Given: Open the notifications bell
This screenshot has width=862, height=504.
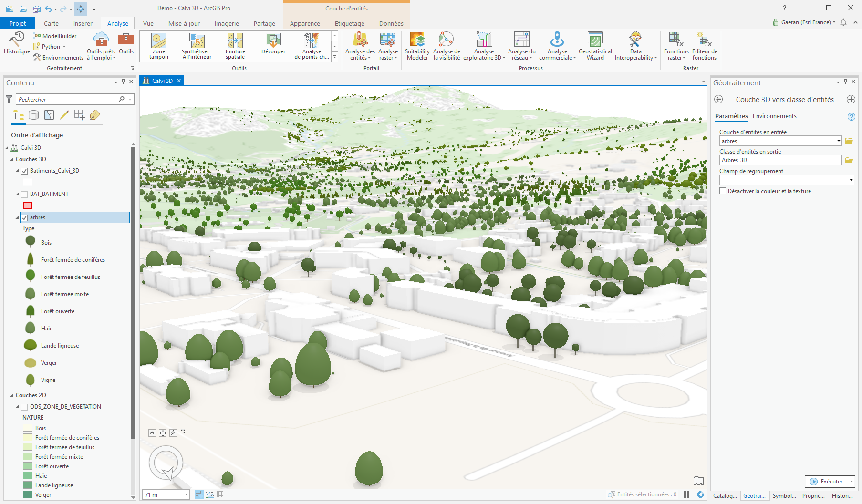Looking at the screenshot, I should (843, 22).
